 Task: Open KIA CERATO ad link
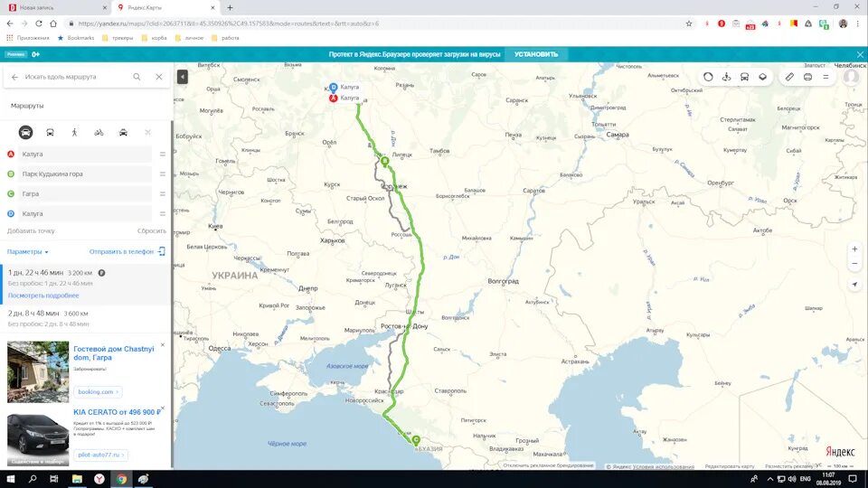click(x=117, y=412)
